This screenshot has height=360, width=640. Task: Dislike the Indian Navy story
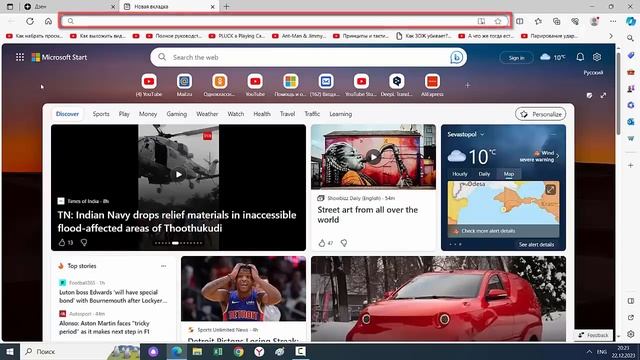point(84,242)
